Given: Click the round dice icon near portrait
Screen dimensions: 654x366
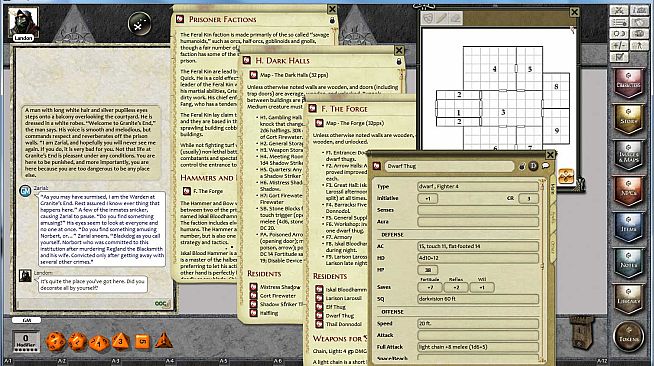Looking at the screenshot, I should [139, 24].
